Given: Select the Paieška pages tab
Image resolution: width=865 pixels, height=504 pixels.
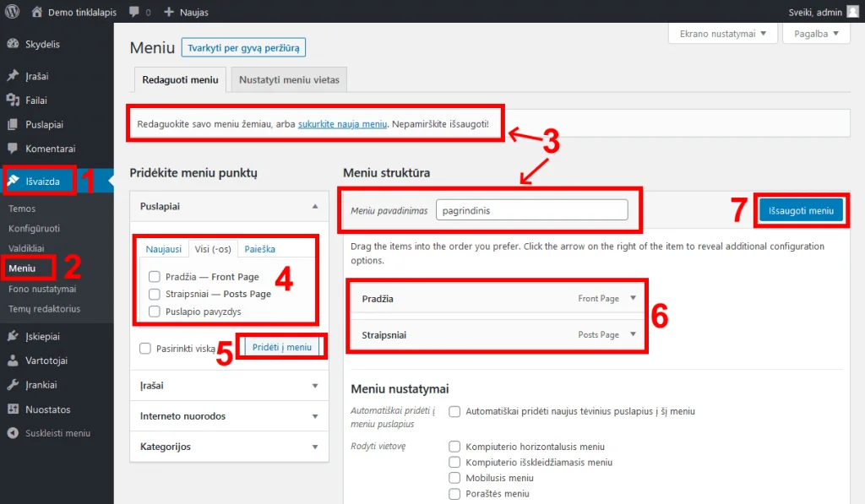Looking at the screenshot, I should [x=260, y=249].
